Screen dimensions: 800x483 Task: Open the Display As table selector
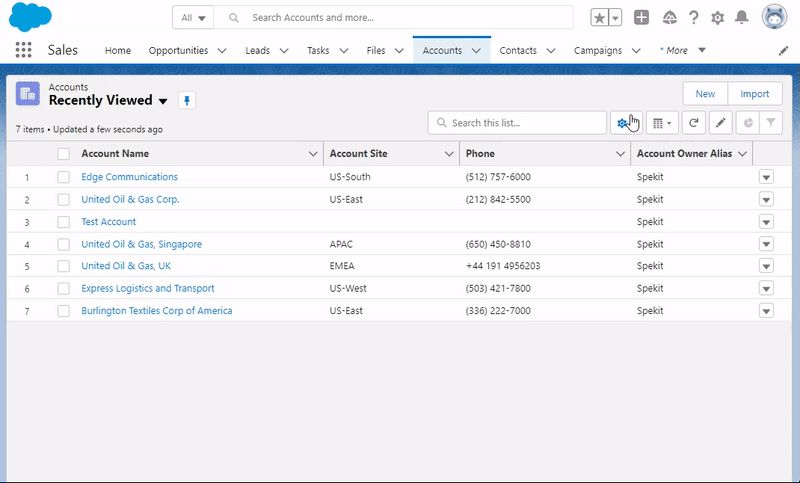pos(662,123)
